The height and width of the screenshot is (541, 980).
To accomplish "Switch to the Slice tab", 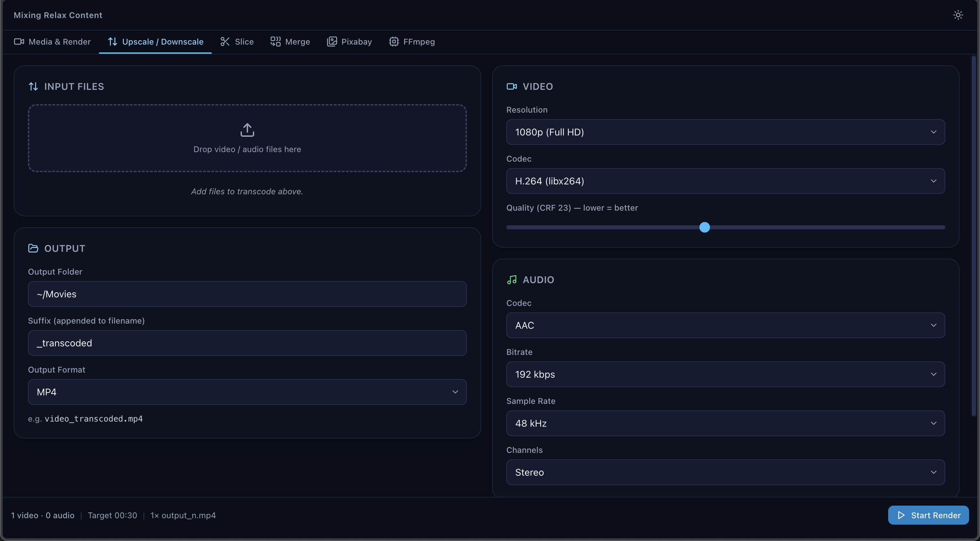I will point(236,42).
